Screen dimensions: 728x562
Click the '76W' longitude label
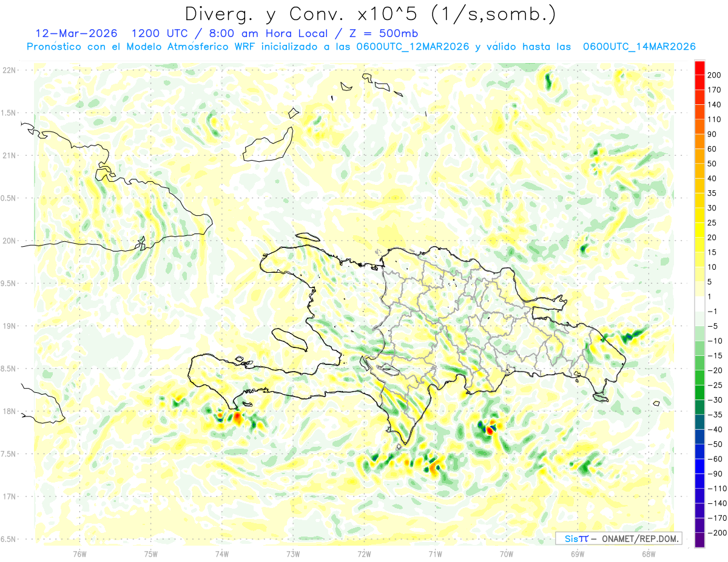tap(80, 553)
